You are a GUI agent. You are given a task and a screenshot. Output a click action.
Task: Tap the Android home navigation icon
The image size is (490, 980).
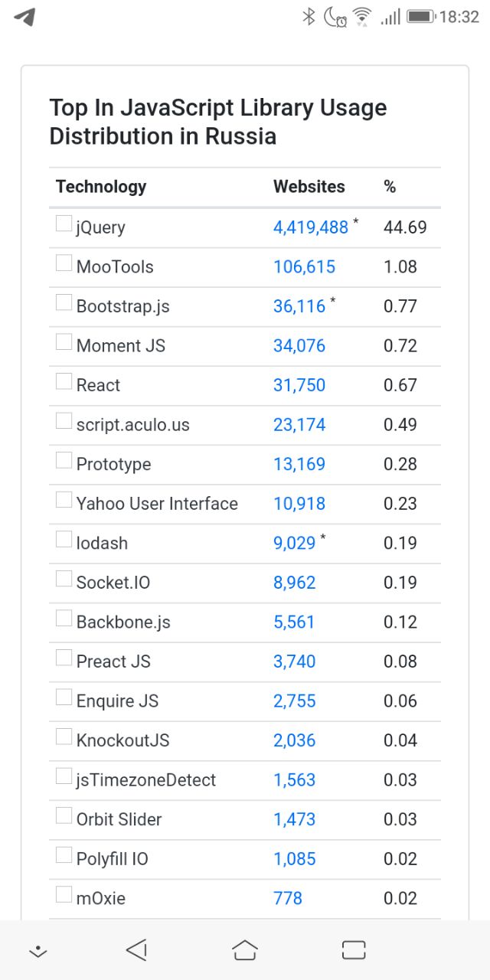244,950
